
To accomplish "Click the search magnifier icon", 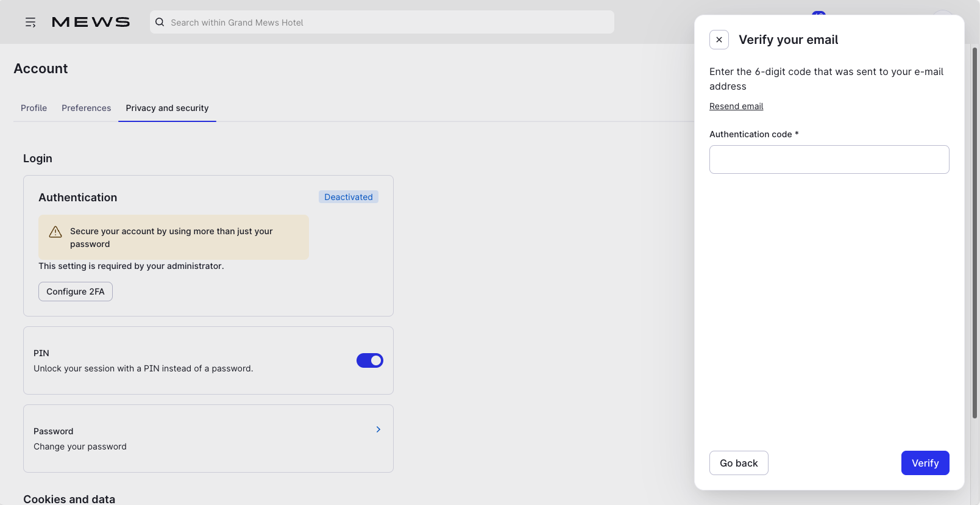I will (160, 22).
